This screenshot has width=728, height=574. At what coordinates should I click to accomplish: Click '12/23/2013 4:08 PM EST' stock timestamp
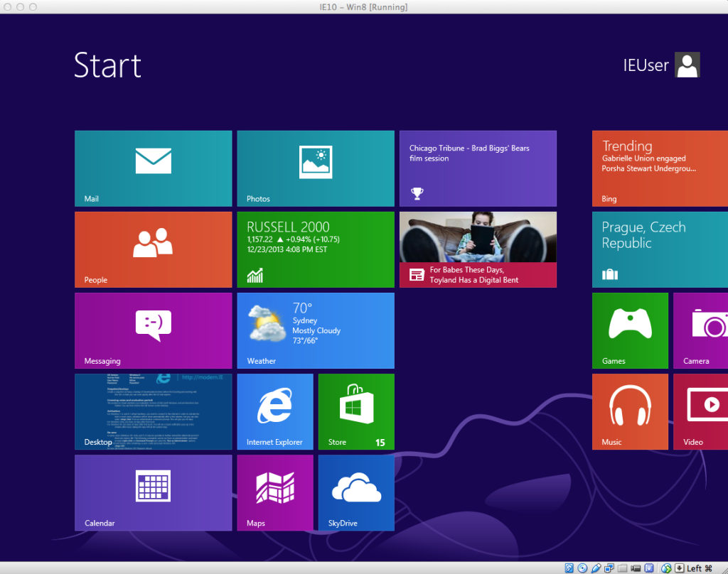click(x=287, y=249)
